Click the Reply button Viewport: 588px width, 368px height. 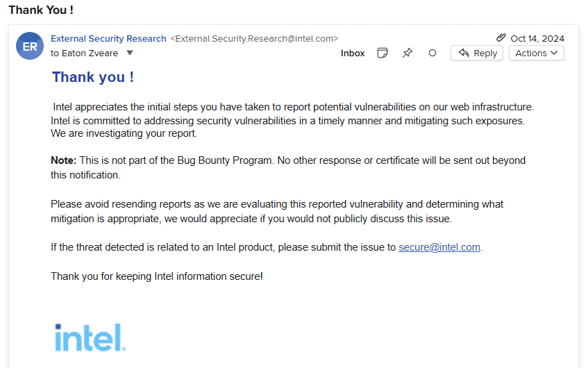tap(478, 53)
